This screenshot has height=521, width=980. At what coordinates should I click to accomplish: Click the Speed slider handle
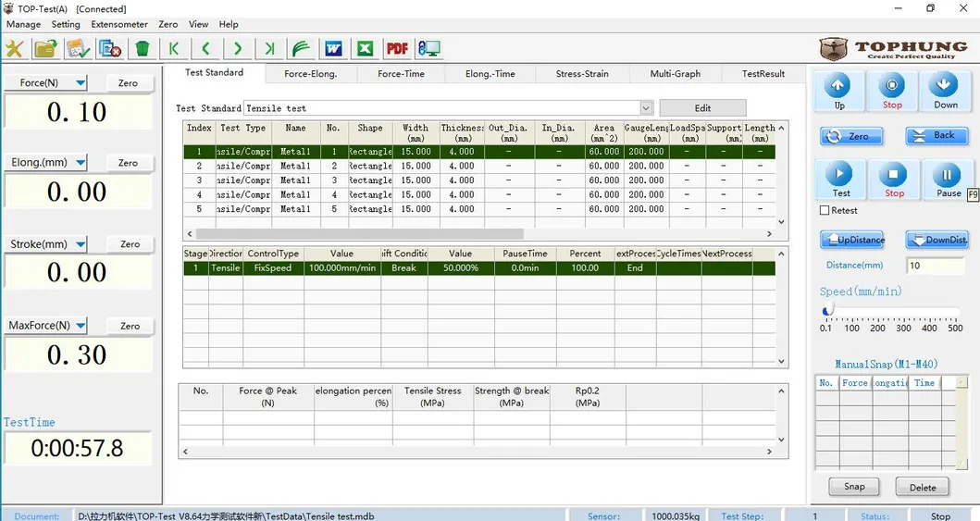pyautogui.click(x=828, y=311)
